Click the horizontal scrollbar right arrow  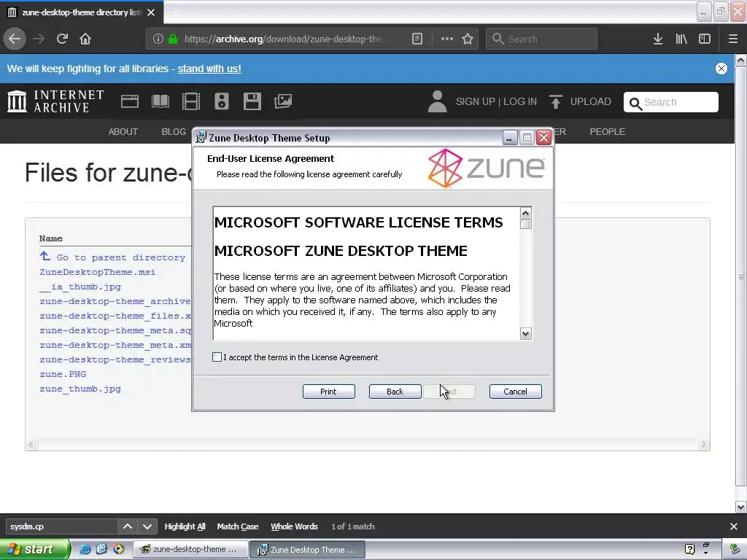click(704, 445)
